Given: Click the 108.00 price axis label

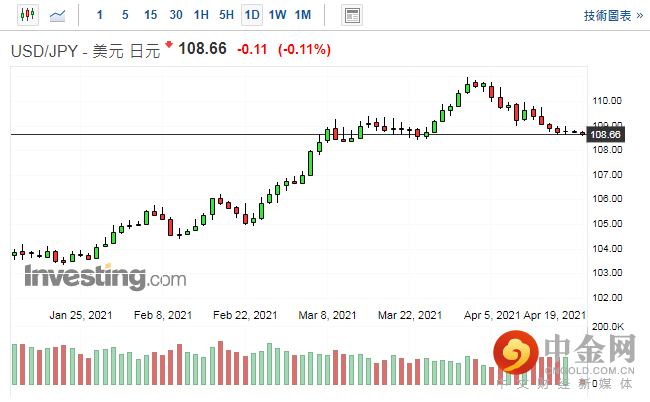Looking at the screenshot, I should pyautogui.click(x=607, y=150).
